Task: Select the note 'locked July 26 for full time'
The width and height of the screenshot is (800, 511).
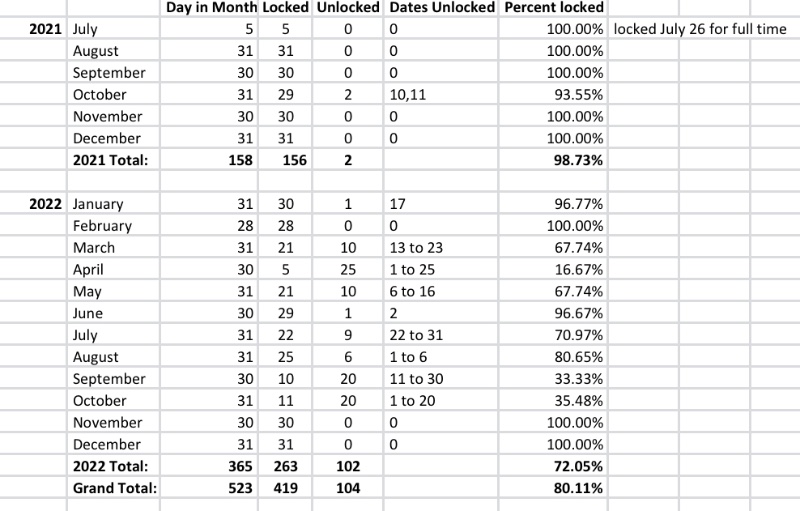Action: point(699,29)
